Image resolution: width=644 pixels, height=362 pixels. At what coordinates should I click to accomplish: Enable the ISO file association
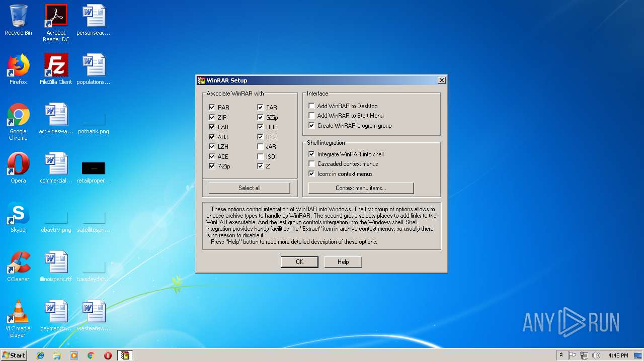tap(260, 156)
